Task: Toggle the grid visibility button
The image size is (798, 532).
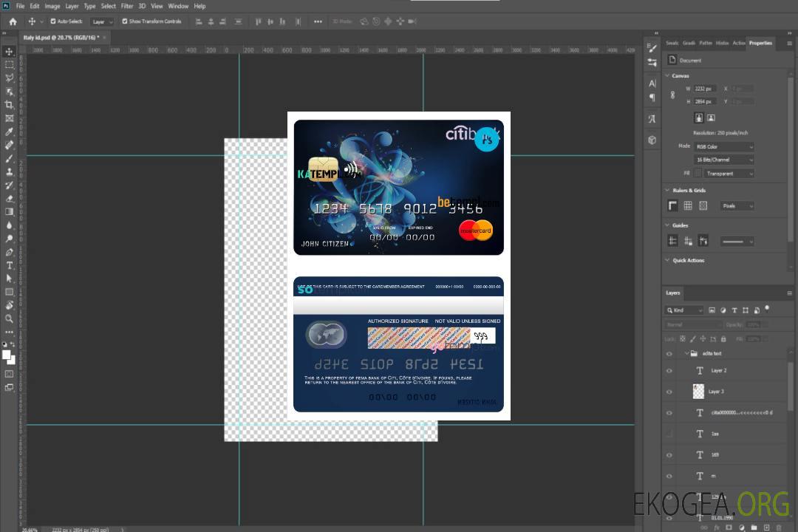Action: pyautogui.click(x=688, y=205)
